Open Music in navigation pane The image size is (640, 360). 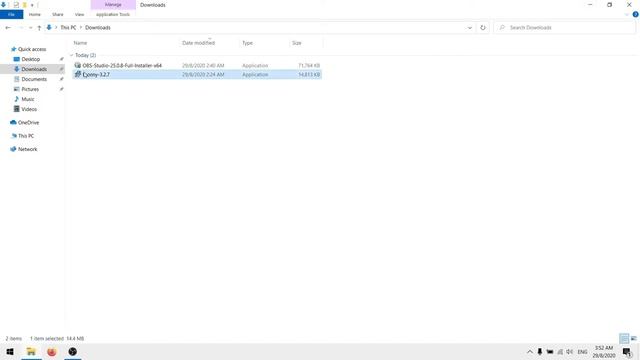[x=28, y=99]
